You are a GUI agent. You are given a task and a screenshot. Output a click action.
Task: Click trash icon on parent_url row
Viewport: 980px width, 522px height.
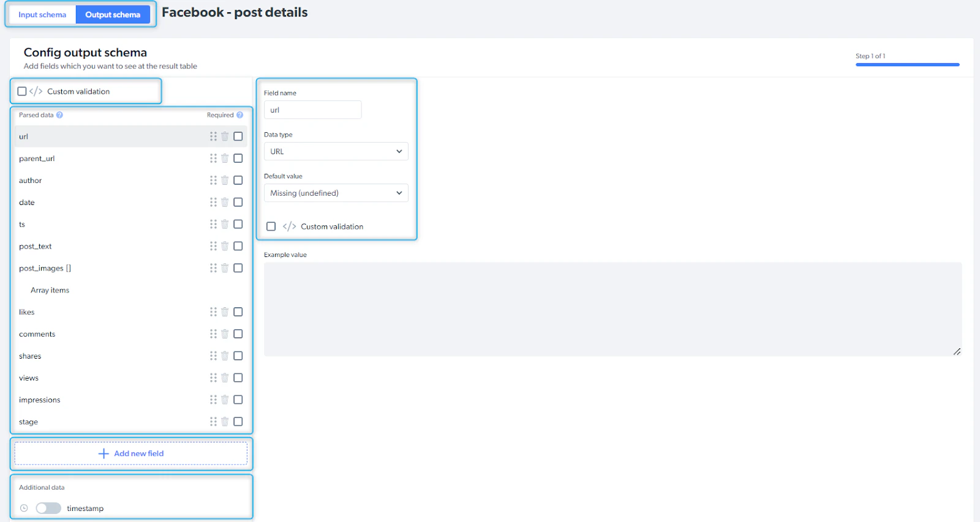click(x=225, y=158)
